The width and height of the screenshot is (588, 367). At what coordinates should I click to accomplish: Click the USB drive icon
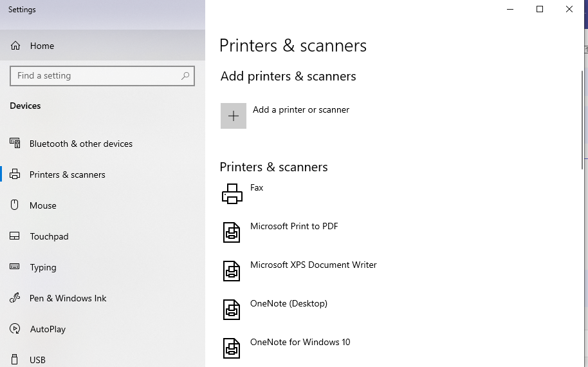[x=15, y=359]
